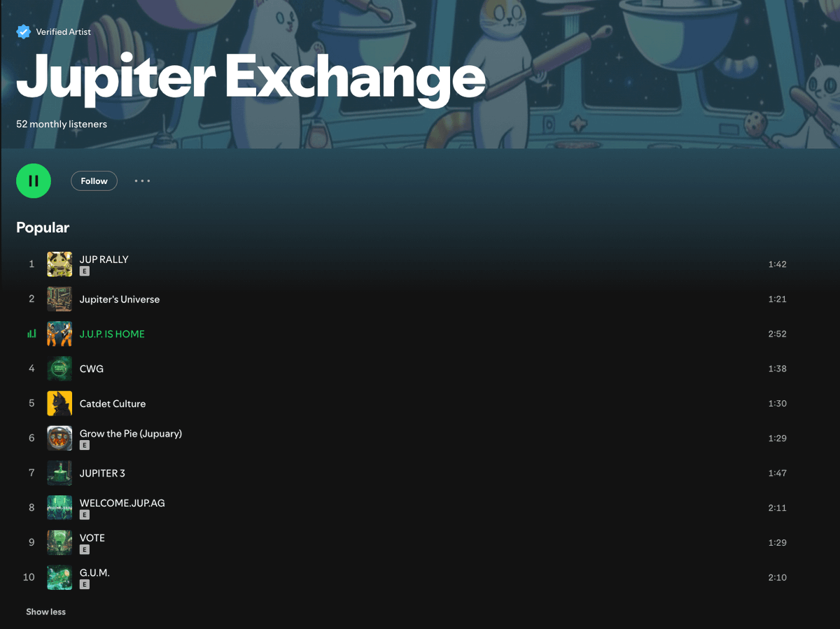
Task: Open the Jupiter's Universe cover art
Action: (x=59, y=299)
